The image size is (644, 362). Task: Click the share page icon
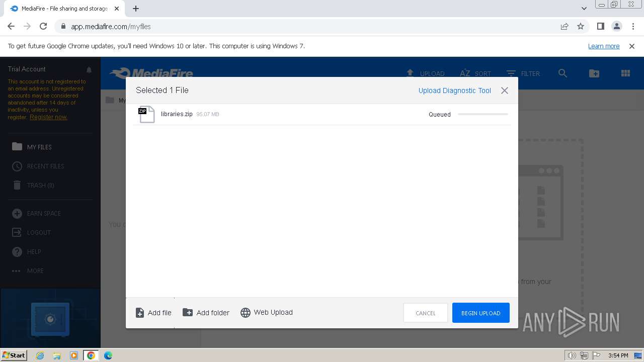pos(565,26)
